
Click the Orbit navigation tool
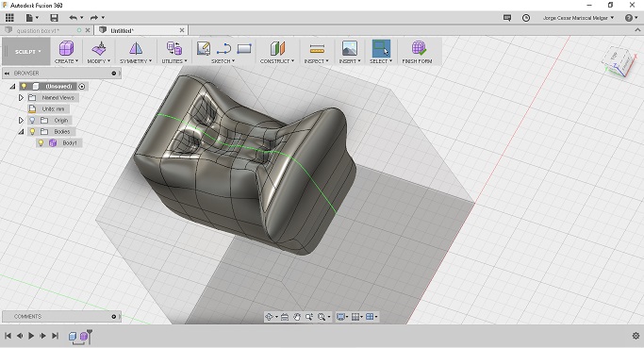pos(269,316)
